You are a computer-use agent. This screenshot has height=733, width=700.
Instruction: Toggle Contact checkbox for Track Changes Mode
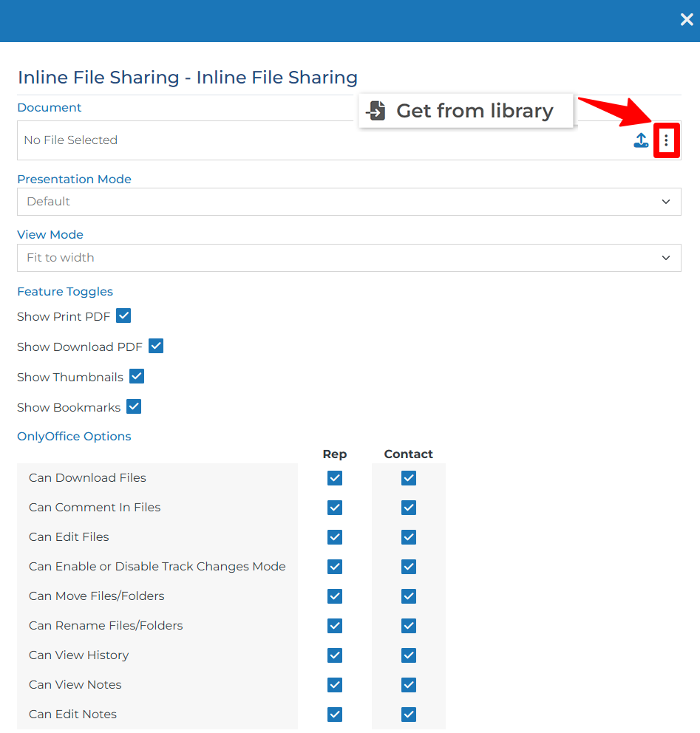pyautogui.click(x=409, y=567)
